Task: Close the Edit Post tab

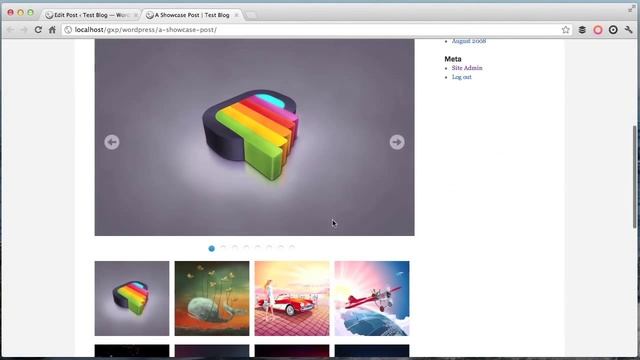Action: 136,15
